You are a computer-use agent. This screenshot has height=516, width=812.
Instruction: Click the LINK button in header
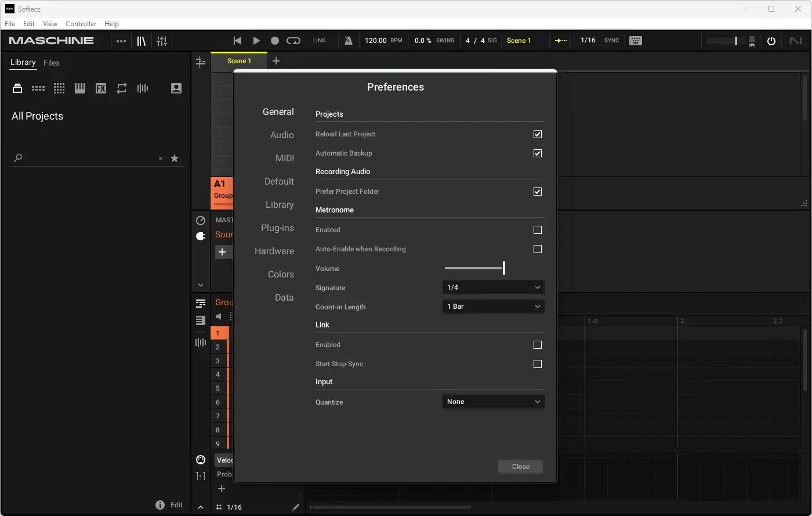click(x=320, y=41)
